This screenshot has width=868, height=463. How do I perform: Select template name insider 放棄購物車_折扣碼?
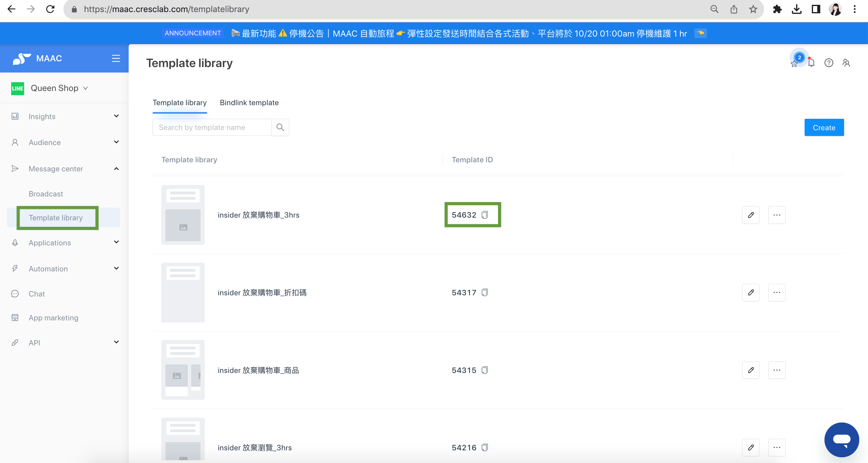click(262, 292)
